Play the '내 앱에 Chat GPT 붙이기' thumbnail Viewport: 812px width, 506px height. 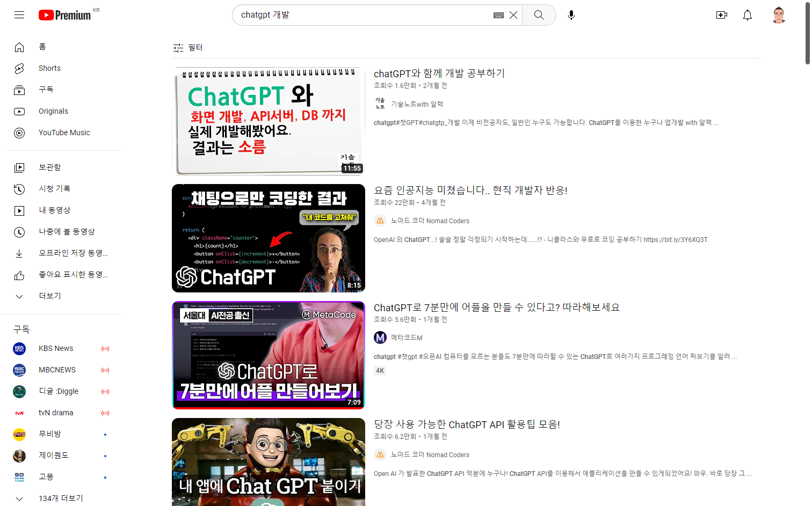[x=269, y=462]
